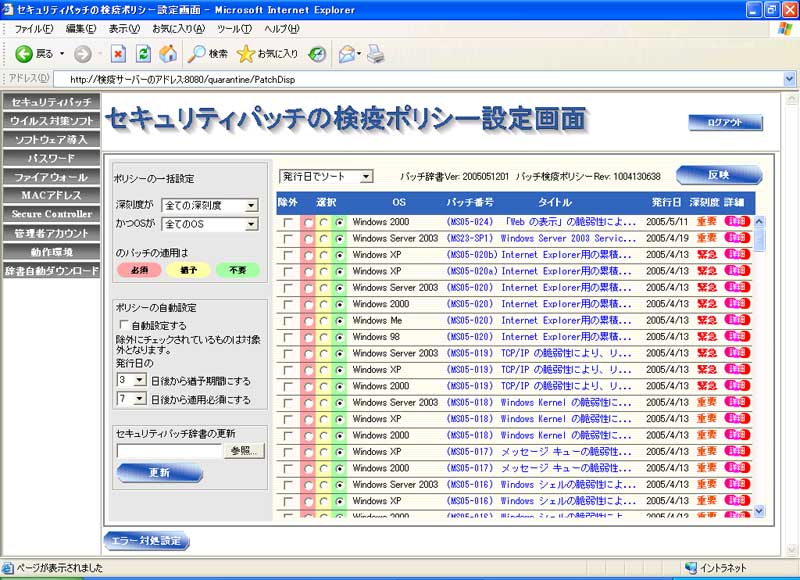The height and width of the screenshot is (580, 800).
Task: Open the 全ての深刻度 severity dropdown
Action: 210,205
